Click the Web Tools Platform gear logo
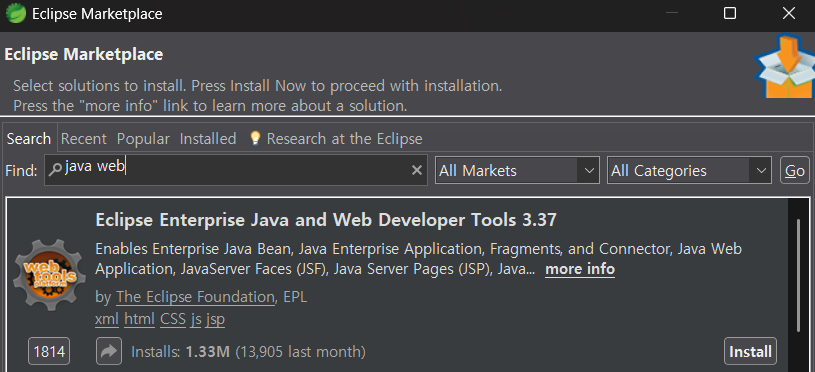The width and height of the screenshot is (815, 372). [49, 274]
